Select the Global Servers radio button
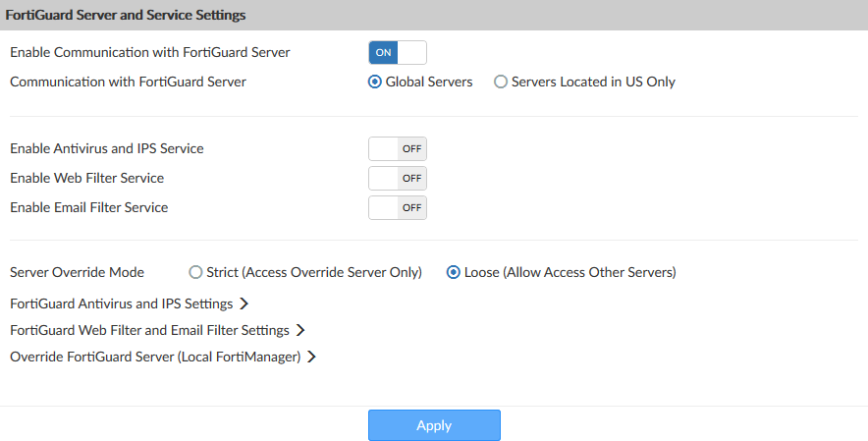 pyautogui.click(x=375, y=83)
